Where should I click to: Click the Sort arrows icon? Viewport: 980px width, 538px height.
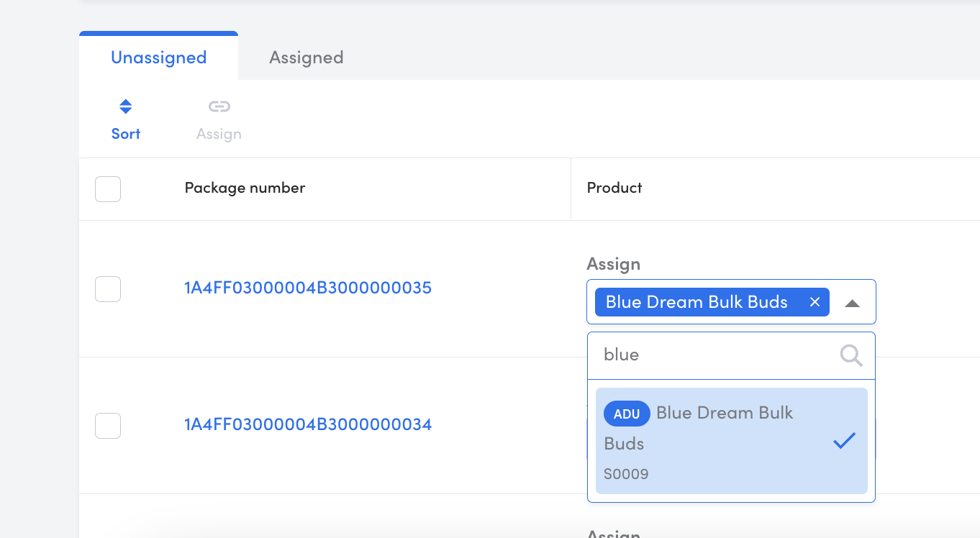tap(126, 106)
